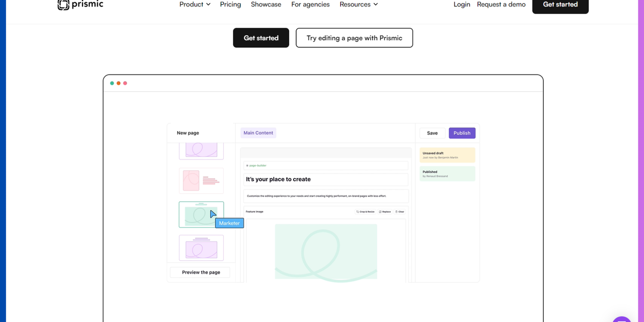Viewport: 644px width, 322px height.
Task: Click the yellow traffic light dot
Action: click(x=118, y=83)
